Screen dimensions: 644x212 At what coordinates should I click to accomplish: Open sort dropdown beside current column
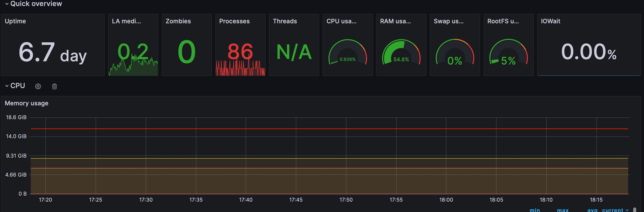tap(627, 210)
